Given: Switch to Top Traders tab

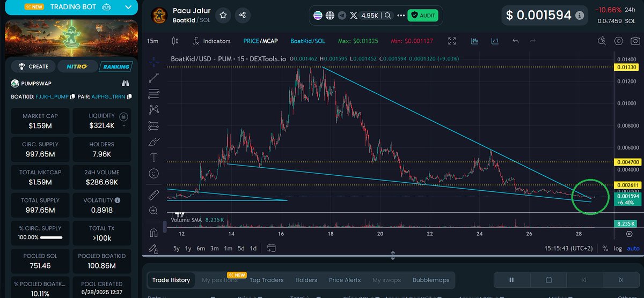Looking at the screenshot, I should [266, 280].
